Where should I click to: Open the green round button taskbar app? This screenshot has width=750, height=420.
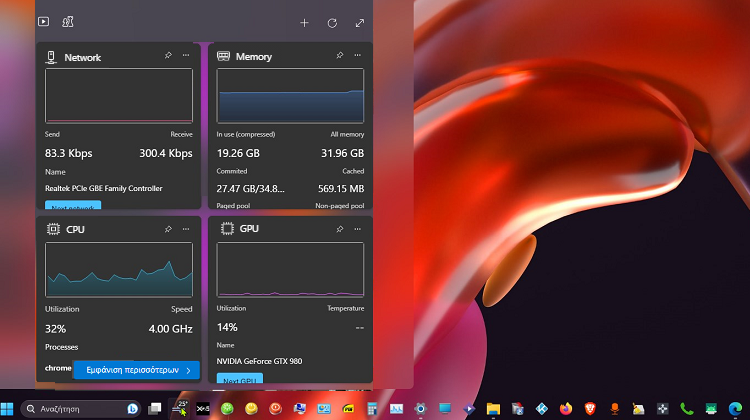click(x=227, y=409)
